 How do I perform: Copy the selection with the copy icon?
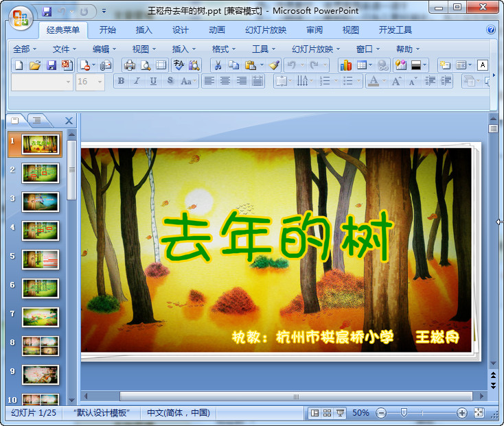(233, 65)
